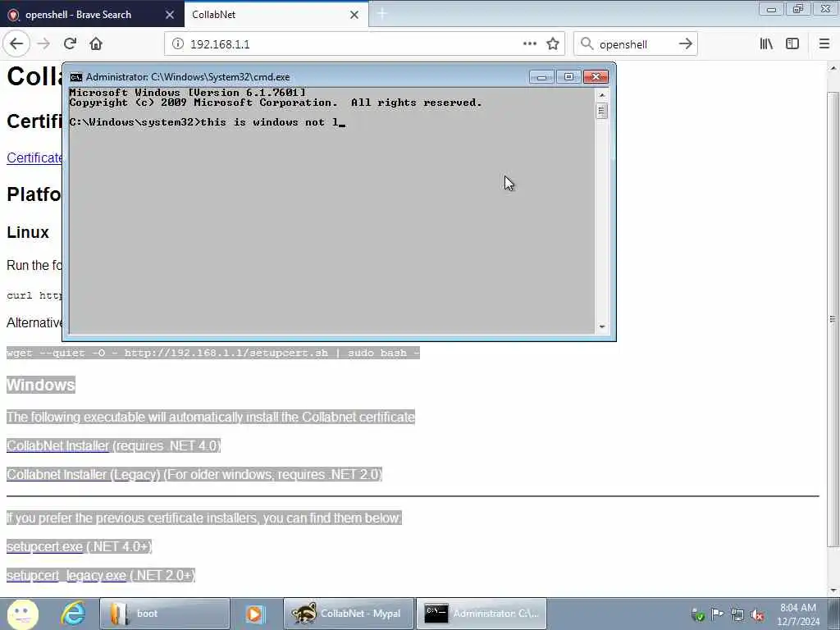Show site information for 192.168.1.1
The image size is (840, 630).
pos(177,44)
